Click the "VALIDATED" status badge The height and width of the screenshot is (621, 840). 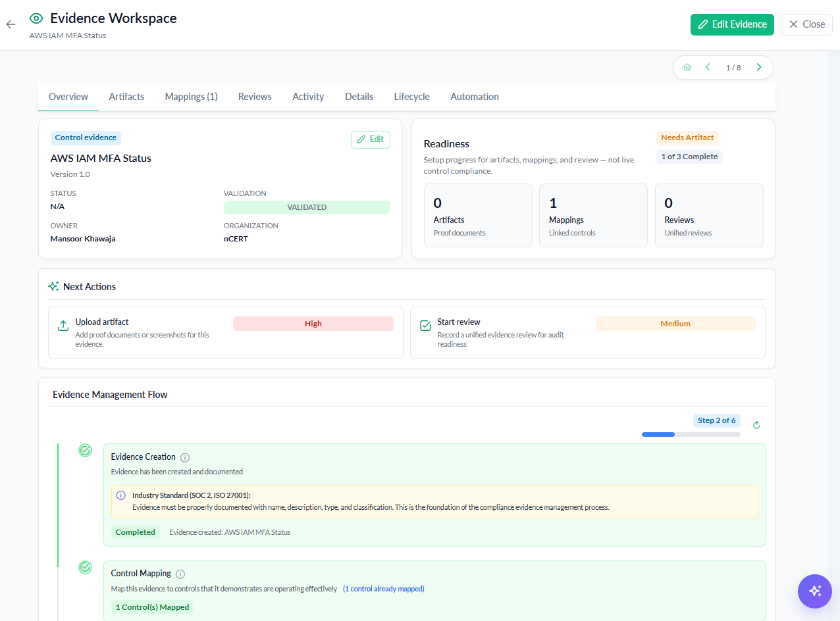[x=307, y=207]
